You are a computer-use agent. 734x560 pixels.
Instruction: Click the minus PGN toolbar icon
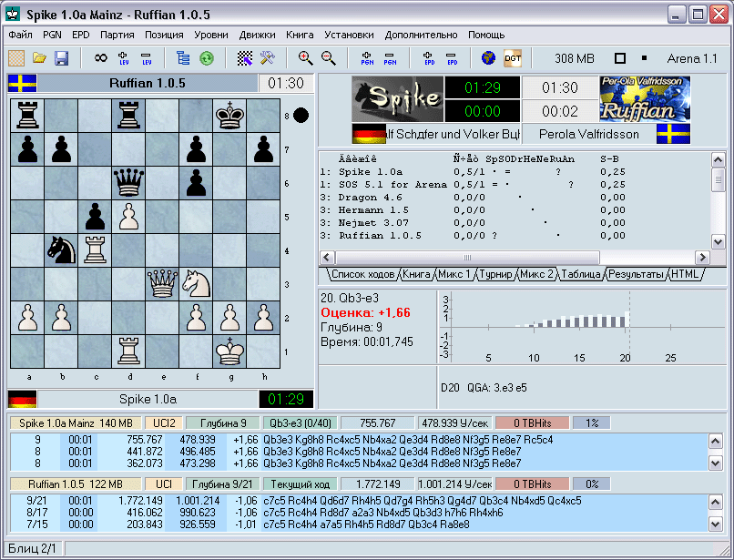click(390, 58)
